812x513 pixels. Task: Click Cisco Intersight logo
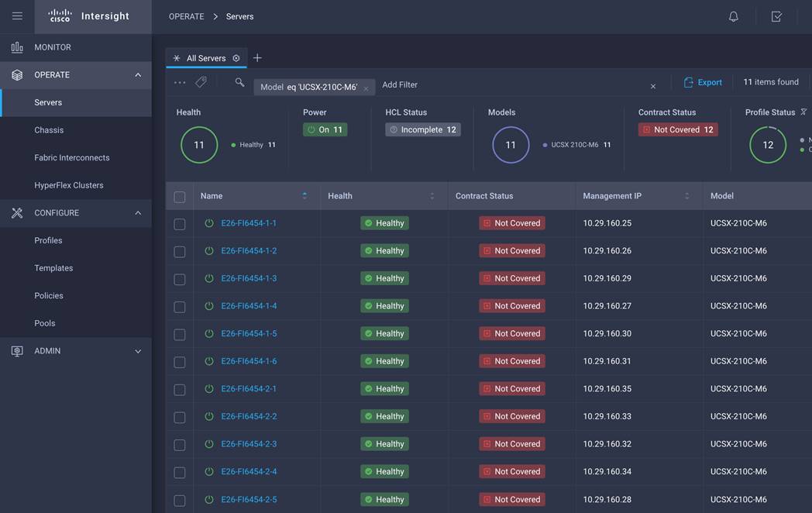[88, 16]
